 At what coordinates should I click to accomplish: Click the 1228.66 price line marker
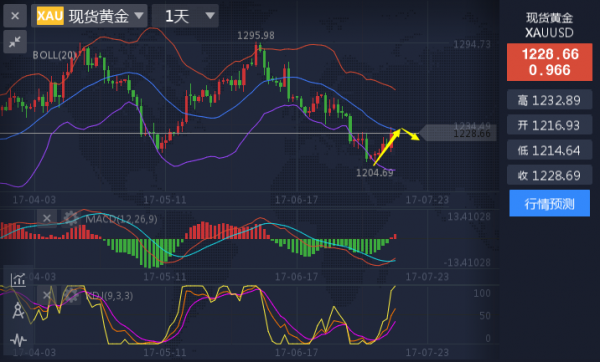tap(458, 133)
